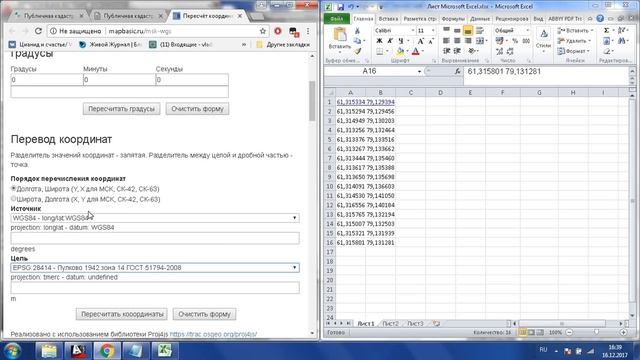The image size is (640, 360).
Task: Click the percent style icon
Action: [x=515, y=41]
